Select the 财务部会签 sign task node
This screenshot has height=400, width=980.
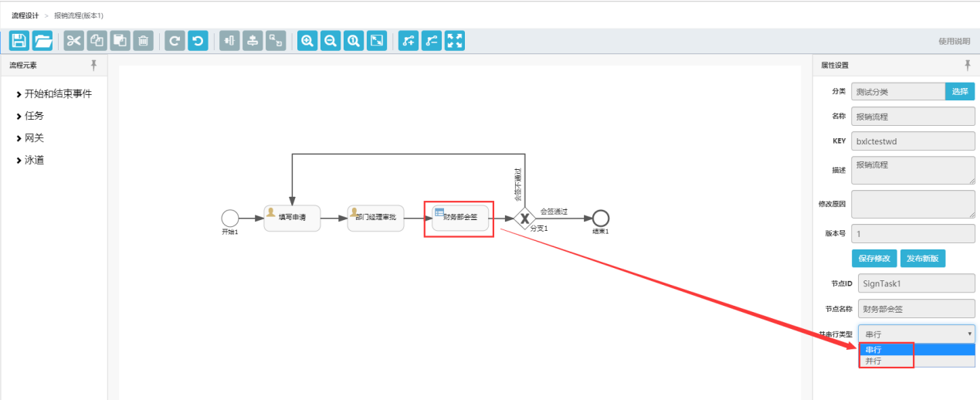click(460, 219)
